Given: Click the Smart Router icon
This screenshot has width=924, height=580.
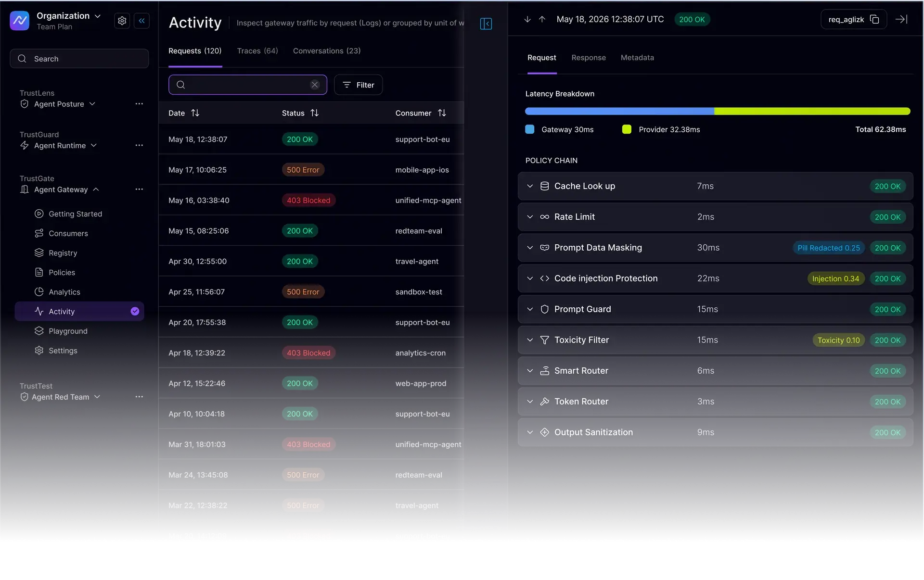Looking at the screenshot, I should tap(544, 371).
